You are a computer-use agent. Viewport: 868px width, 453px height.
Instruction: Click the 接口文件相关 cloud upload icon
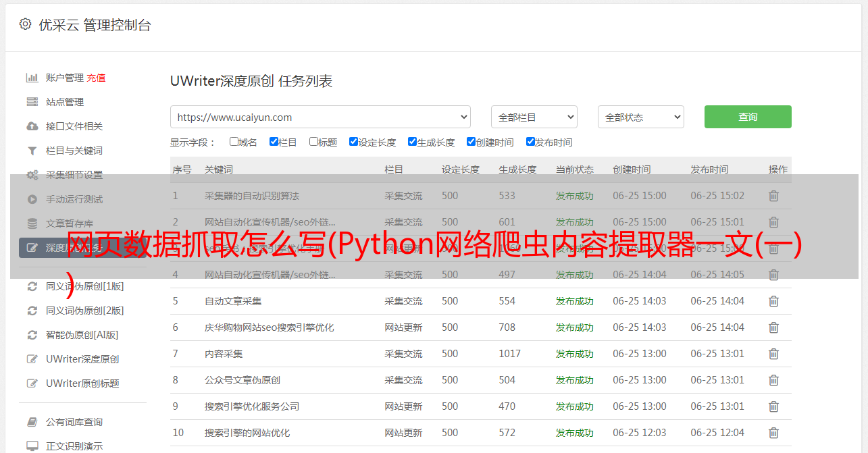pyautogui.click(x=32, y=126)
